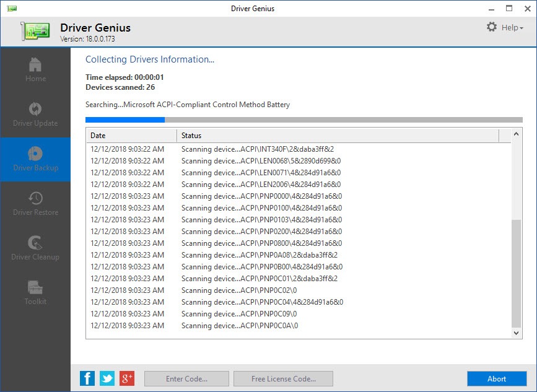Open the Driver Restore section
Screen dimensions: 537x392
pyautogui.click(x=35, y=204)
